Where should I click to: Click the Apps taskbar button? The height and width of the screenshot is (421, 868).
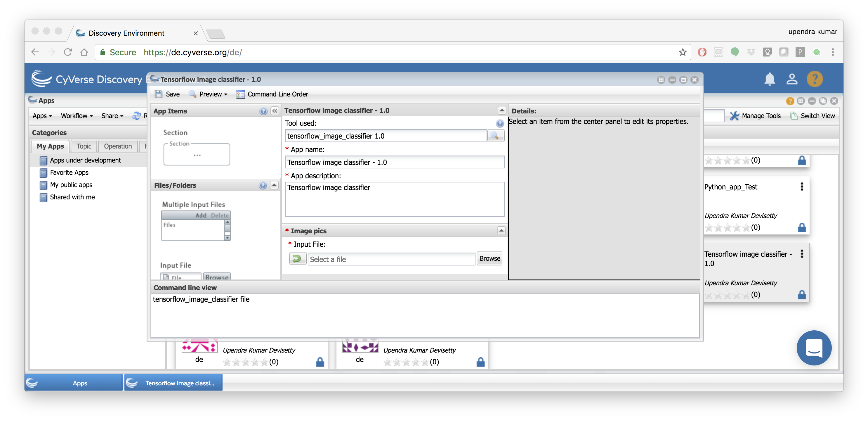point(74,383)
